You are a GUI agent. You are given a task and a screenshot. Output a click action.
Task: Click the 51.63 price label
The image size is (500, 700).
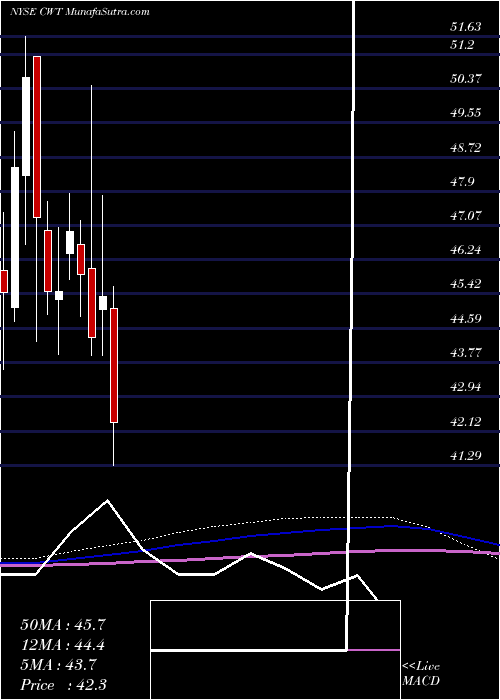(466, 27)
